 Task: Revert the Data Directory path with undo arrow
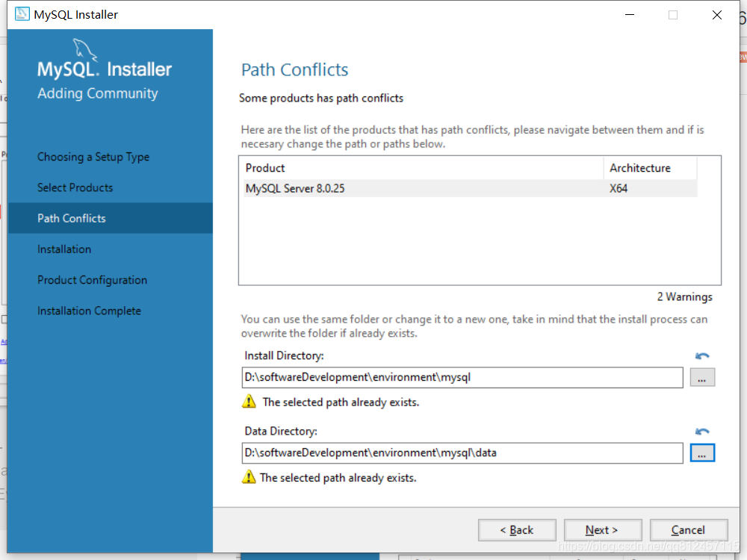pyautogui.click(x=701, y=432)
